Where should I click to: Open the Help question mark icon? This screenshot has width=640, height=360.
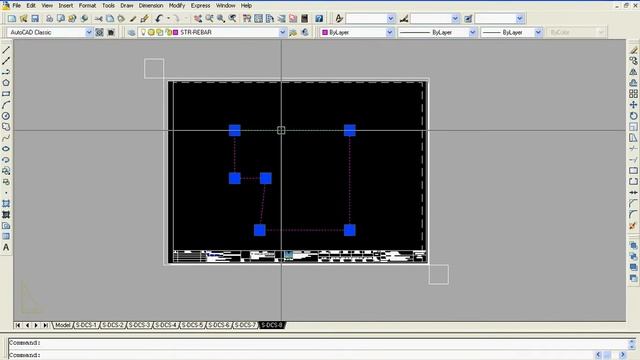[319, 18]
